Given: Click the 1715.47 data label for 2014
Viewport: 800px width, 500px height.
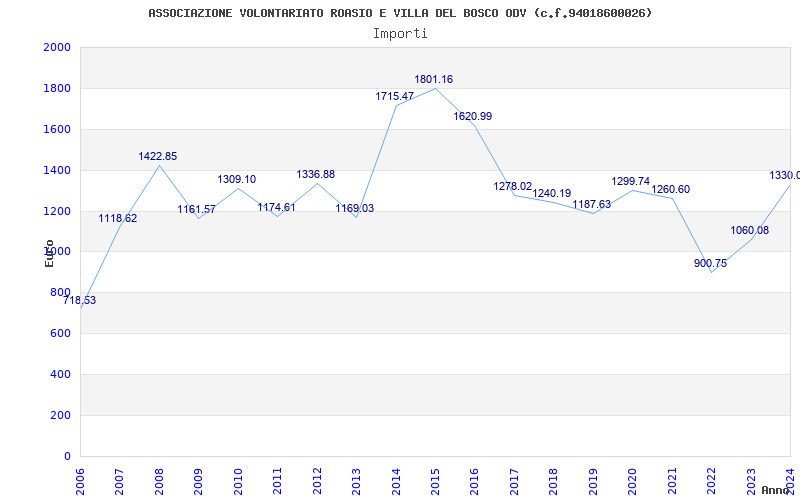Looking at the screenshot, I should tap(394, 96).
